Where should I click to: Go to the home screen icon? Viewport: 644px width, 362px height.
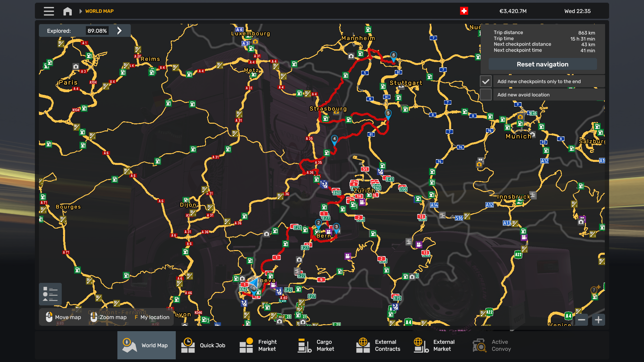(67, 11)
